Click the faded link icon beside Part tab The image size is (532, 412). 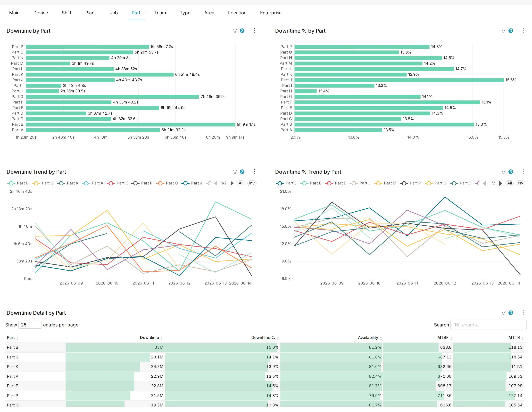(x=146, y=13)
